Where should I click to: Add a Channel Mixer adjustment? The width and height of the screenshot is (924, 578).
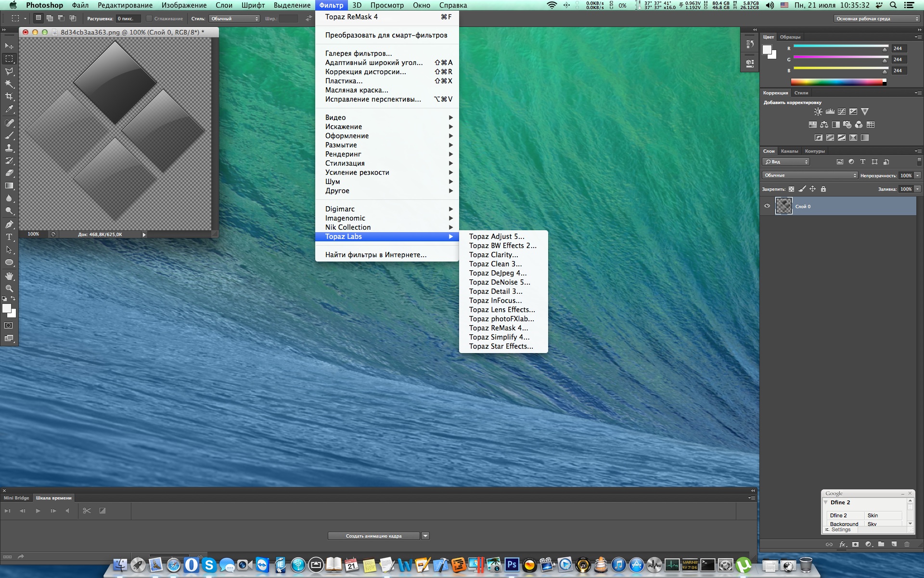pos(859,125)
